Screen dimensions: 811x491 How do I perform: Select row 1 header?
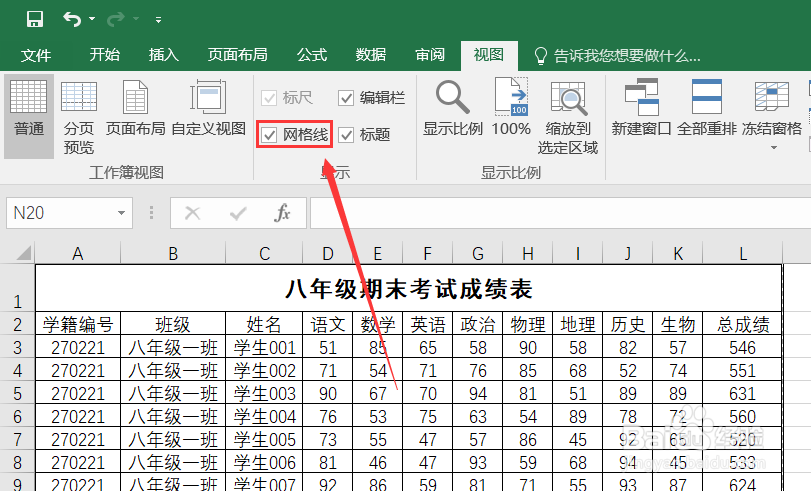click(18, 288)
